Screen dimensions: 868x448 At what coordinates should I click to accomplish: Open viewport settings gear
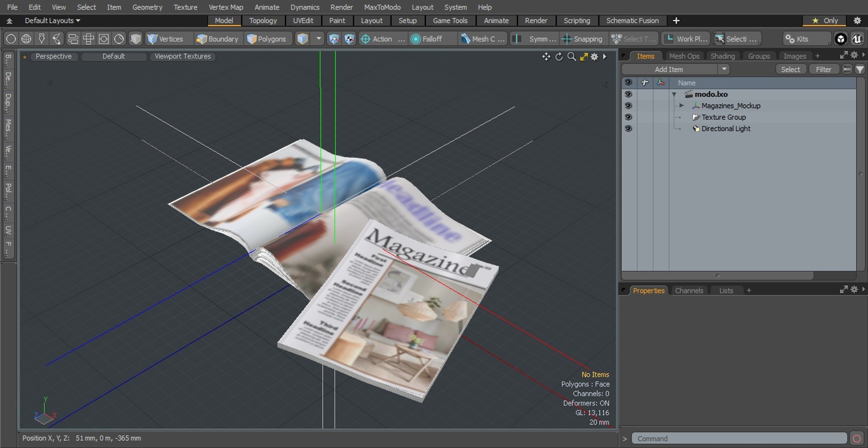pyautogui.click(x=594, y=57)
